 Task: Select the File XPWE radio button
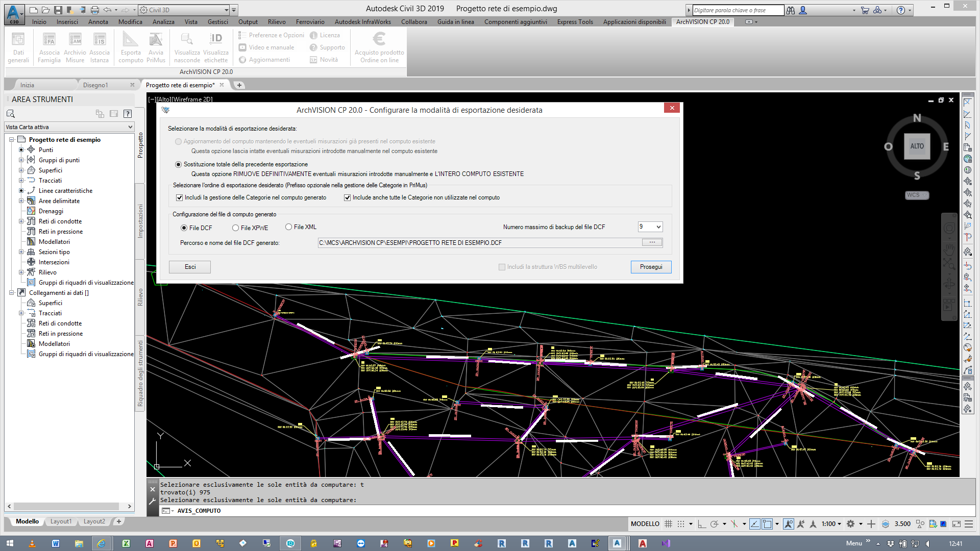point(235,228)
